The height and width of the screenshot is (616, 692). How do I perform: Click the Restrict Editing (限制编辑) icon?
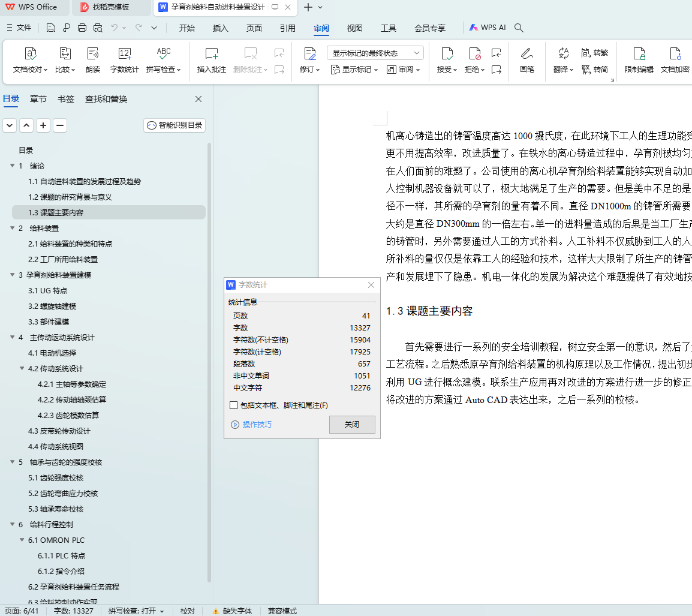tap(639, 54)
